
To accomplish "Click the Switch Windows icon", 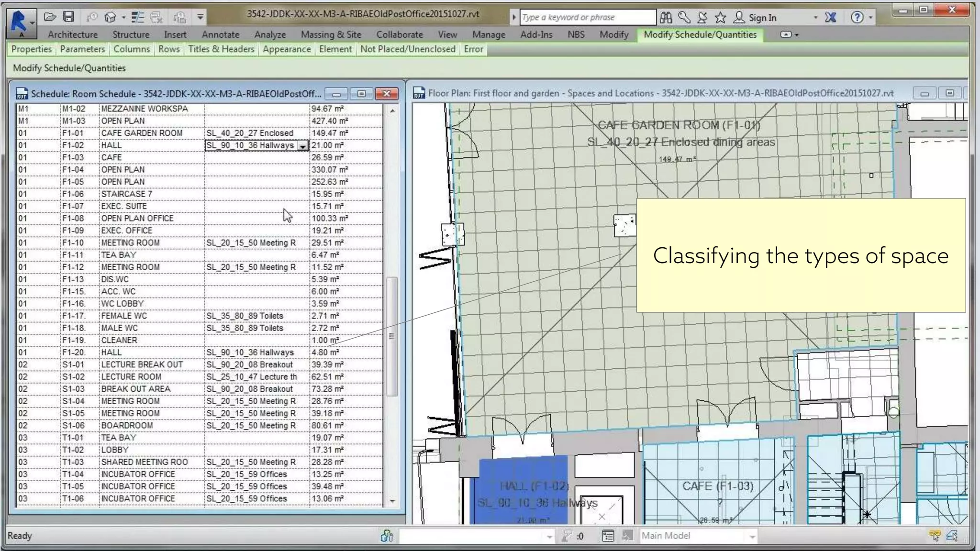I will (x=180, y=17).
